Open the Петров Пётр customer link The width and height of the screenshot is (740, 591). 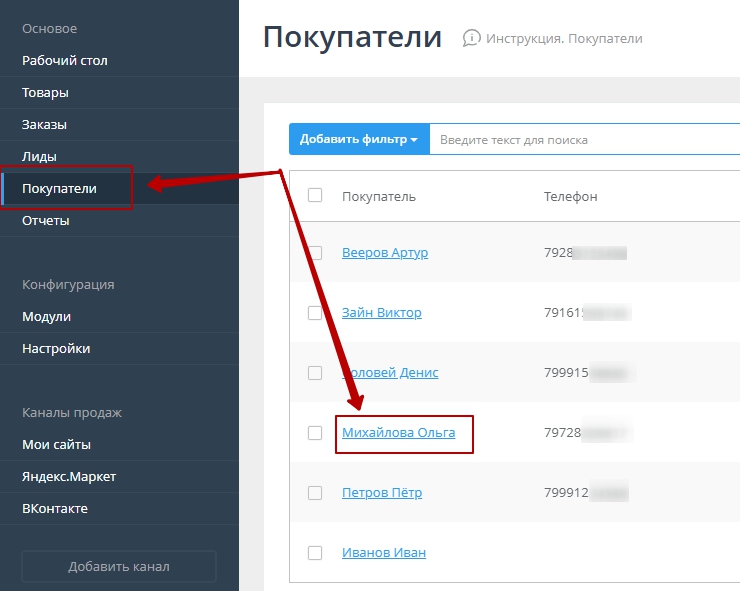click(381, 493)
